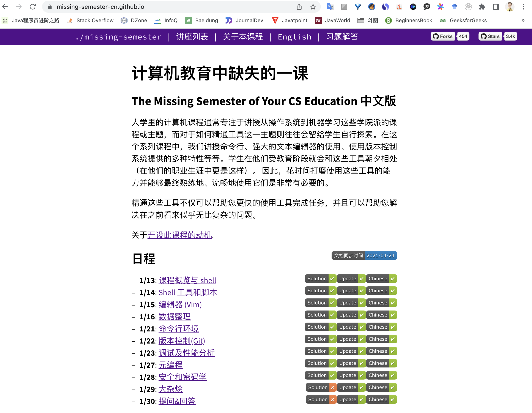Viewport: 532px width, 413px height.
Task: Open the Extensions puzzle icon
Action: tap(482, 6)
